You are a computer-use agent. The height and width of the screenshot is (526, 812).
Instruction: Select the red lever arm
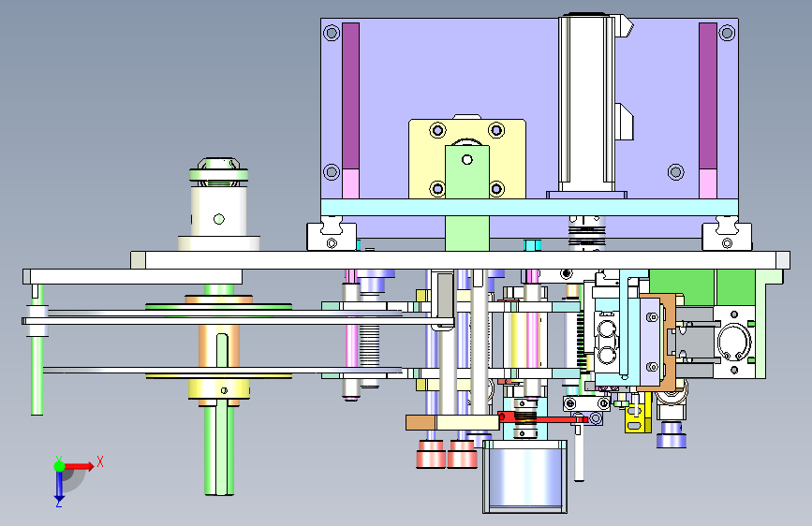544,418
